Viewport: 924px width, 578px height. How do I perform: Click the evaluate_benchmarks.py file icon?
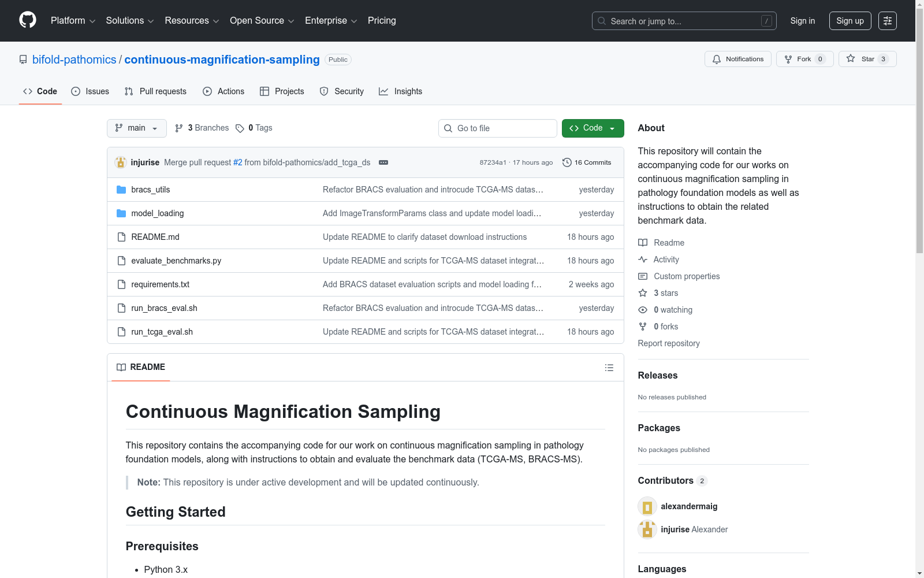click(x=121, y=261)
